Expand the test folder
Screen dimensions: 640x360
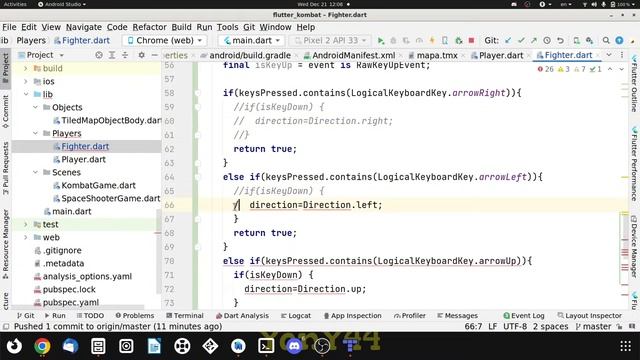coord(25,224)
